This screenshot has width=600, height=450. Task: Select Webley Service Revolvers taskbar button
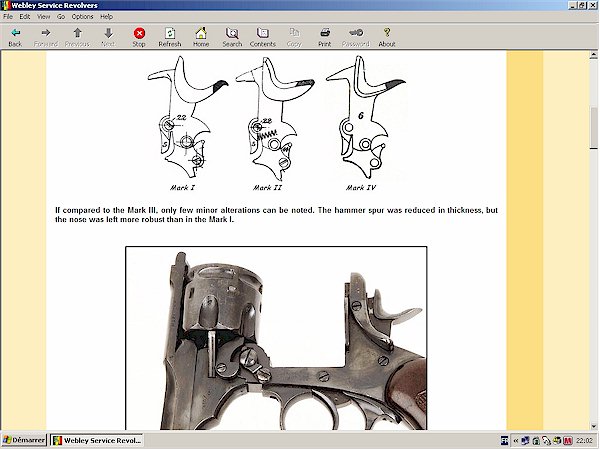tap(97, 440)
